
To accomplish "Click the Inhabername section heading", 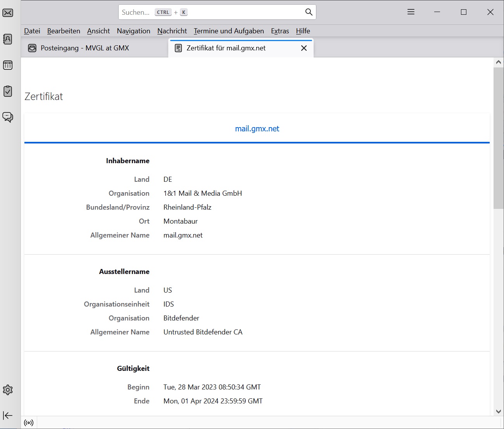I will 128,161.
